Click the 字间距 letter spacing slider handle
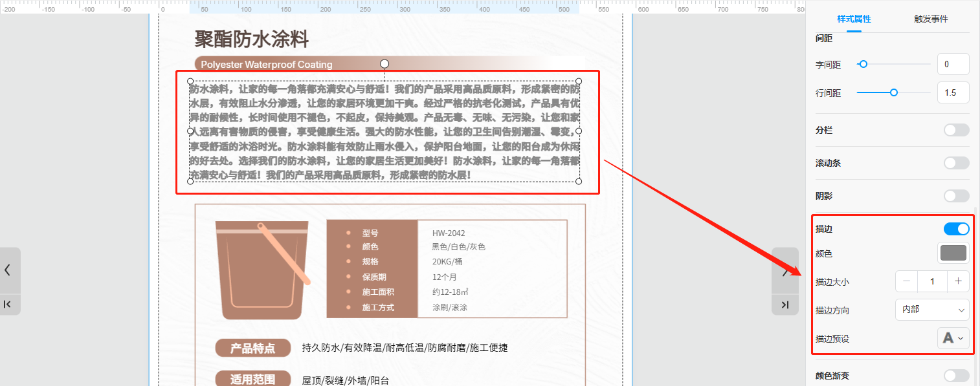 pyautogui.click(x=863, y=64)
